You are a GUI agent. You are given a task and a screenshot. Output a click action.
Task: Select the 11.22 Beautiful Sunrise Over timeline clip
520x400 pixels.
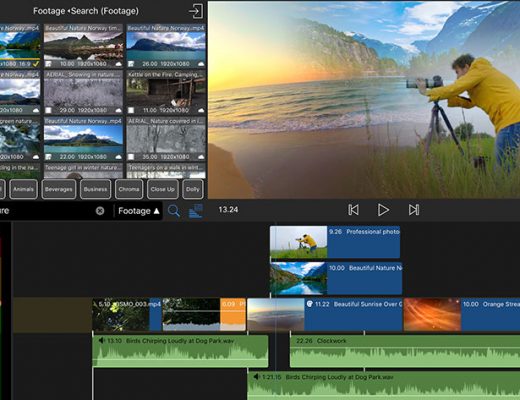tap(325, 315)
